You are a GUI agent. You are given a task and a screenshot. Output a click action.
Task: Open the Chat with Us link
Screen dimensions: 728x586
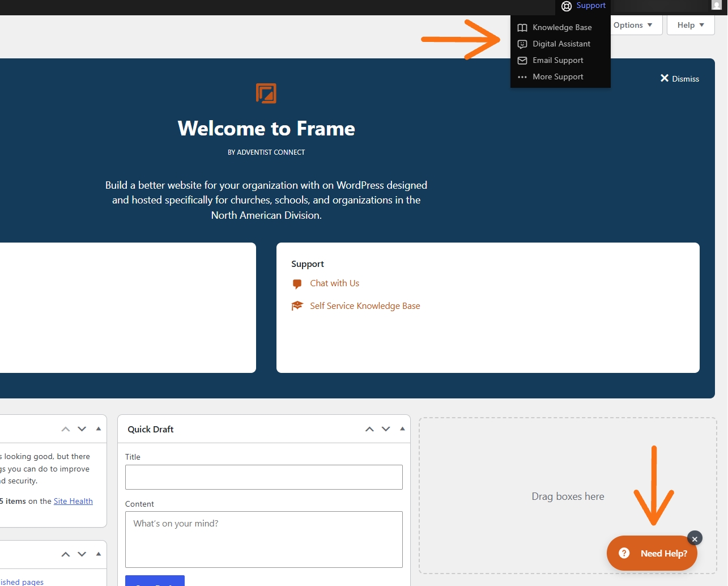click(334, 283)
